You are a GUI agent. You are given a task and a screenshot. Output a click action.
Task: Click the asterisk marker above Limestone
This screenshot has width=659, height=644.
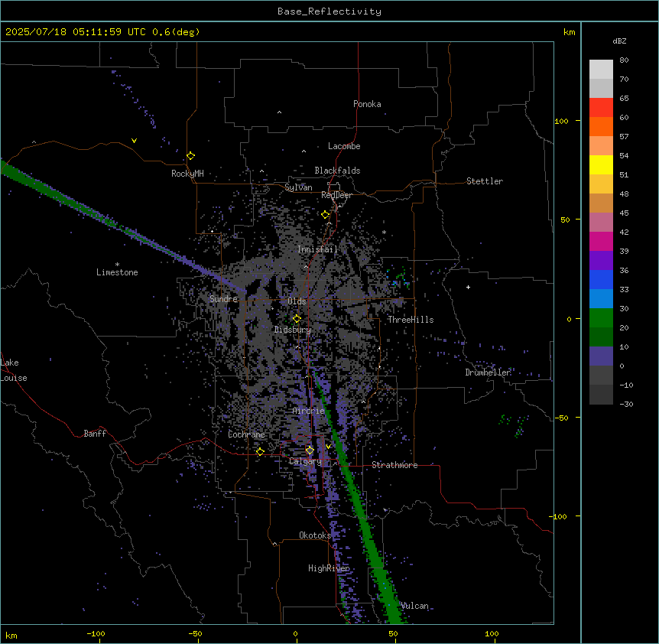pyautogui.click(x=117, y=265)
